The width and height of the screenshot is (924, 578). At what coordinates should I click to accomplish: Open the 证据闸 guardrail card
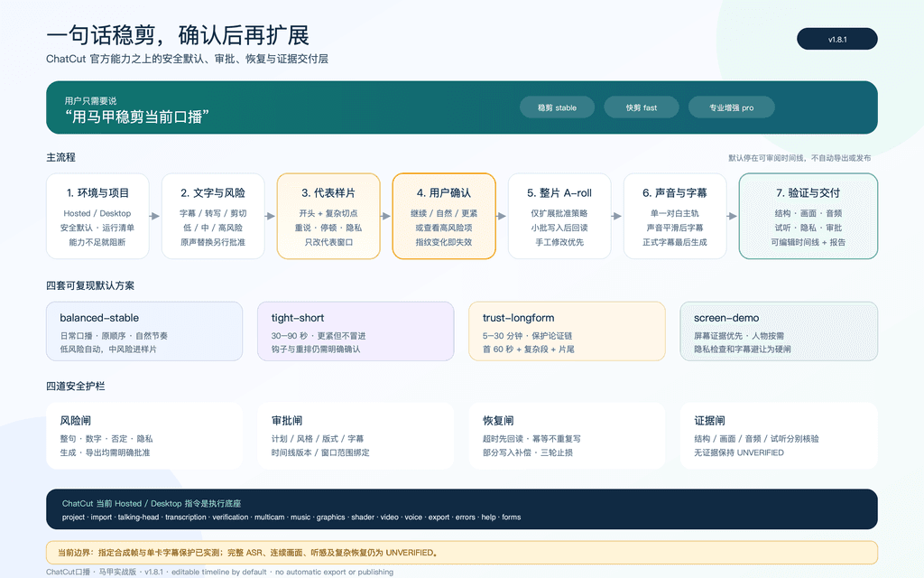coord(779,435)
